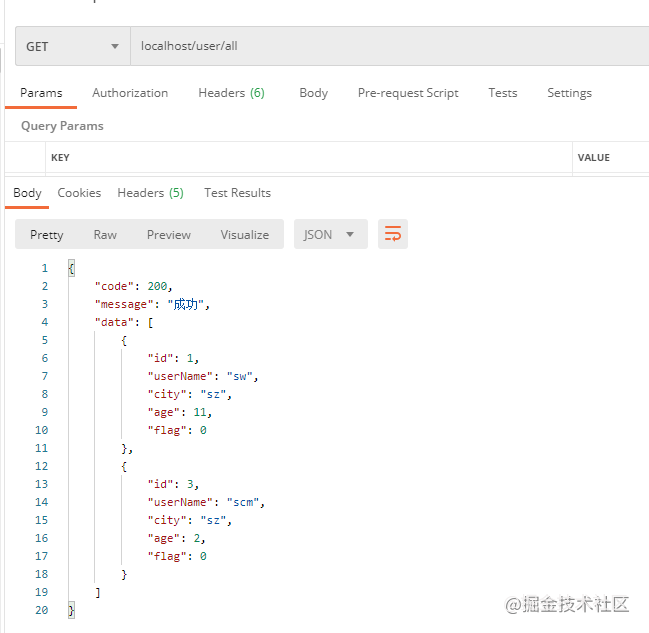Image resolution: width=649 pixels, height=633 pixels.
Task: Open the GET method dropdown
Action: pyautogui.click(x=72, y=46)
